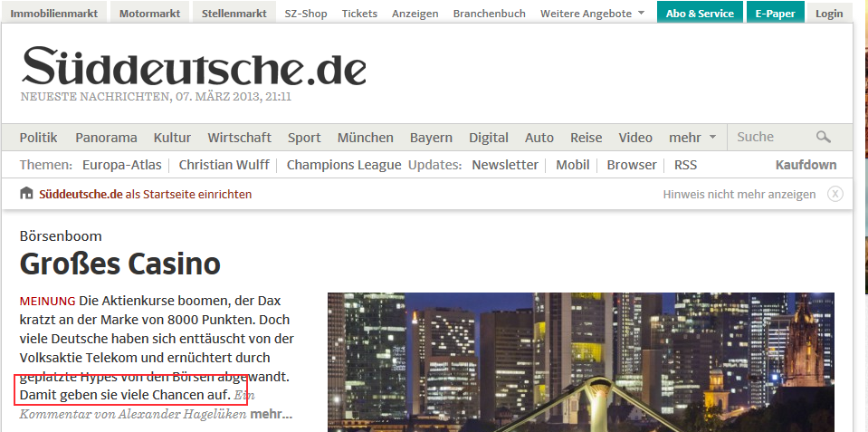Click the Login button
Screen dimensions: 868x432
point(829,14)
